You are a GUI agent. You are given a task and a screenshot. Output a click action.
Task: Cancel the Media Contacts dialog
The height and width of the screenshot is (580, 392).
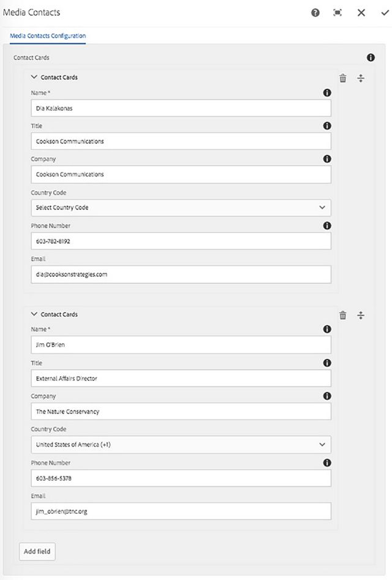[361, 12]
